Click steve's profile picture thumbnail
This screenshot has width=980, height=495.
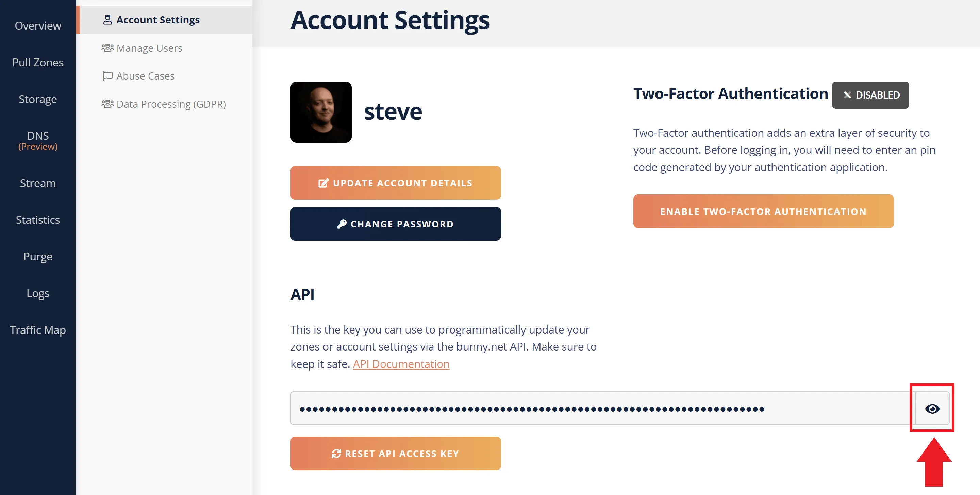click(321, 112)
